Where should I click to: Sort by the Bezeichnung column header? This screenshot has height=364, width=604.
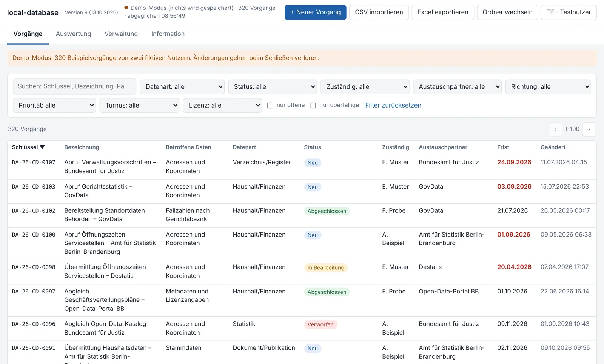click(82, 147)
